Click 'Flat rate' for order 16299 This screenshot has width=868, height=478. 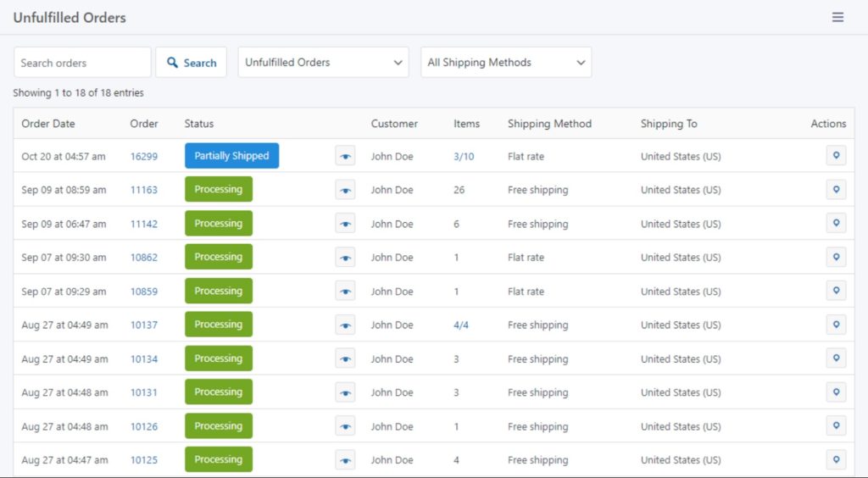pos(526,157)
